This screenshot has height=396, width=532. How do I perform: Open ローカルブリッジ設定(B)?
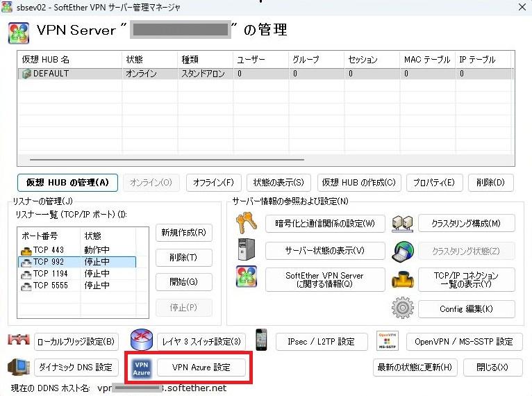tap(76, 341)
